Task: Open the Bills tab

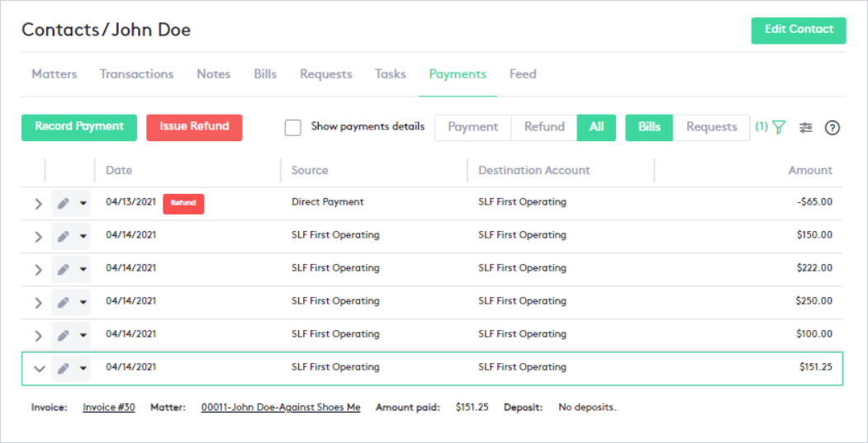Action: coord(265,74)
